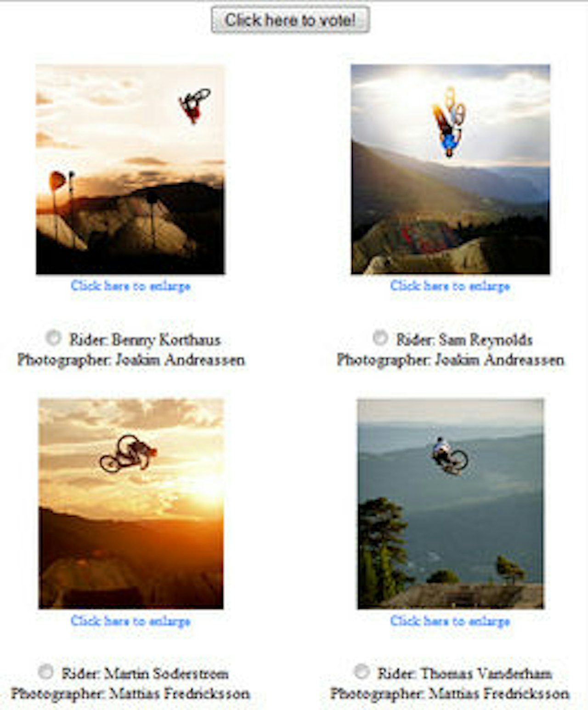This screenshot has width=588, height=710.
Task: Click the 'Click here to vote!' button
Action: [290, 20]
